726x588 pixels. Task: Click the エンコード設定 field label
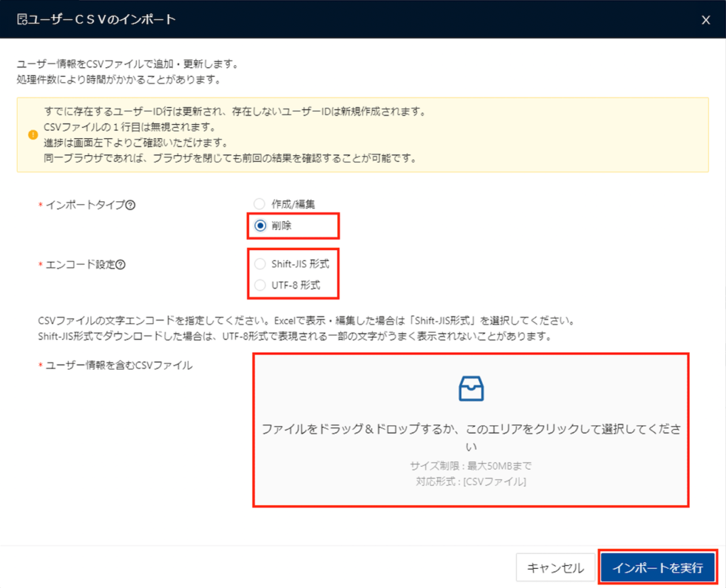coord(79,264)
